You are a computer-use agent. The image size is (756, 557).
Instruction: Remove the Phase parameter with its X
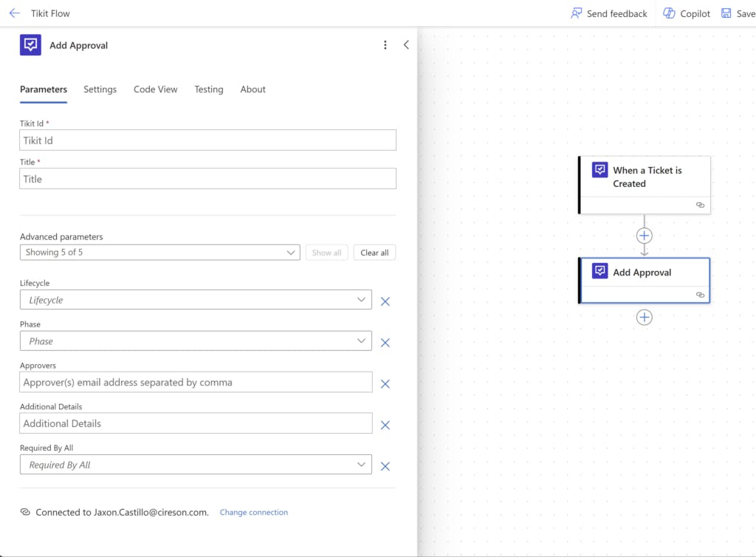[x=385, y=343]
